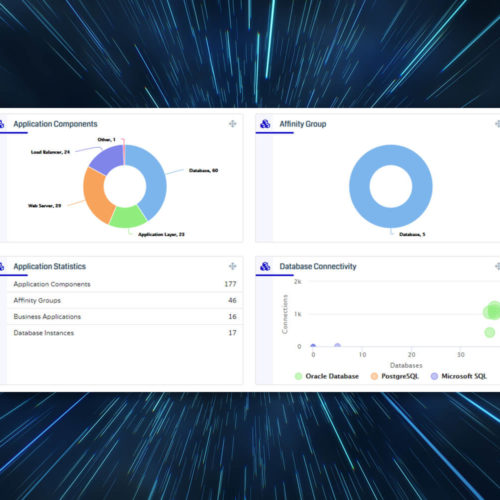Image resolution: width=500 pixels, height=500 pixels.
Task: Click the 'Database, 60' chart label
Action: pos(203,170)
